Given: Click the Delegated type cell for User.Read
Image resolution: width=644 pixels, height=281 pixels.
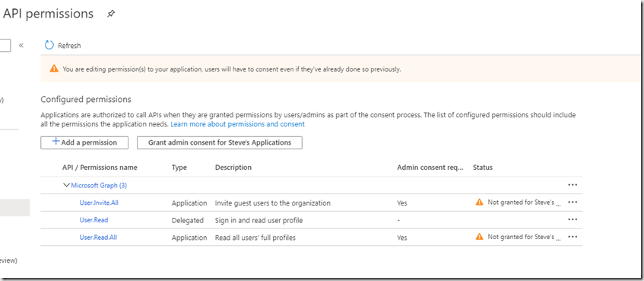Looking at the screenshot, I should pyautogui.click(x=188, y=221).
